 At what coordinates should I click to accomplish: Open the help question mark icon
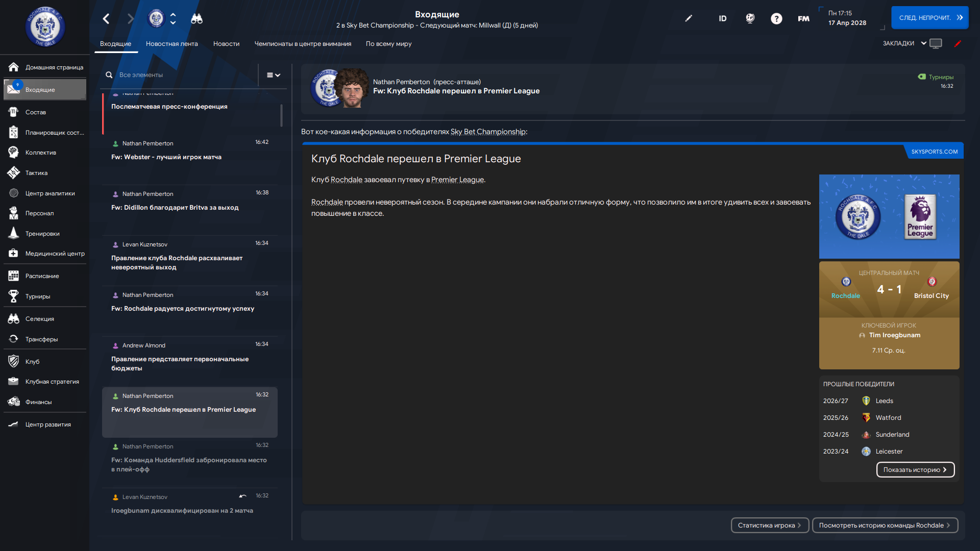776,19
